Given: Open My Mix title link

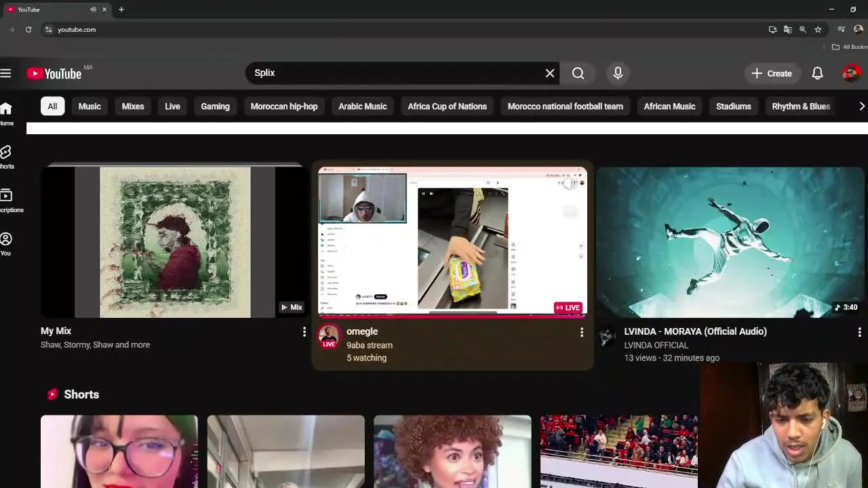Looking at the screenshot, I should [56, 331].
